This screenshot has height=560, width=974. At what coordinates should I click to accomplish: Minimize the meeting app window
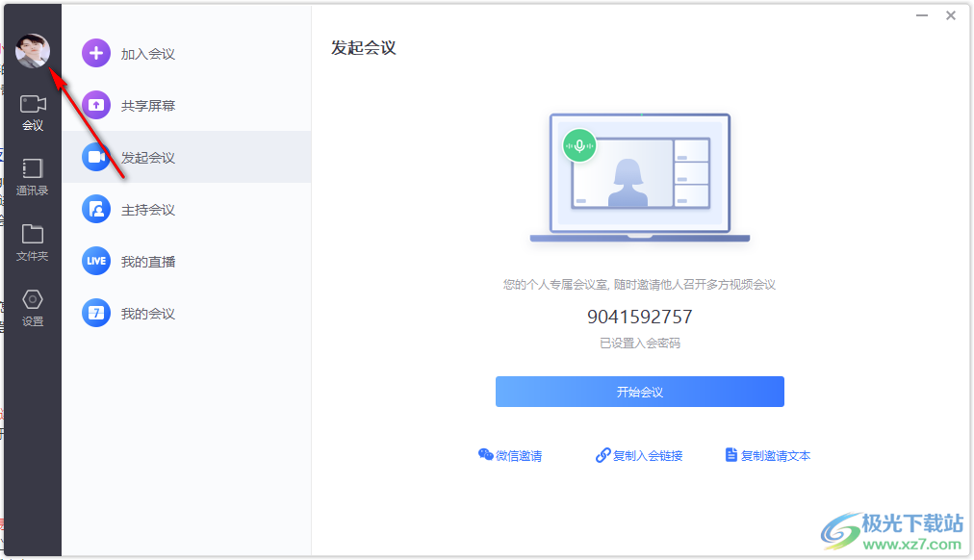[921, 15]
